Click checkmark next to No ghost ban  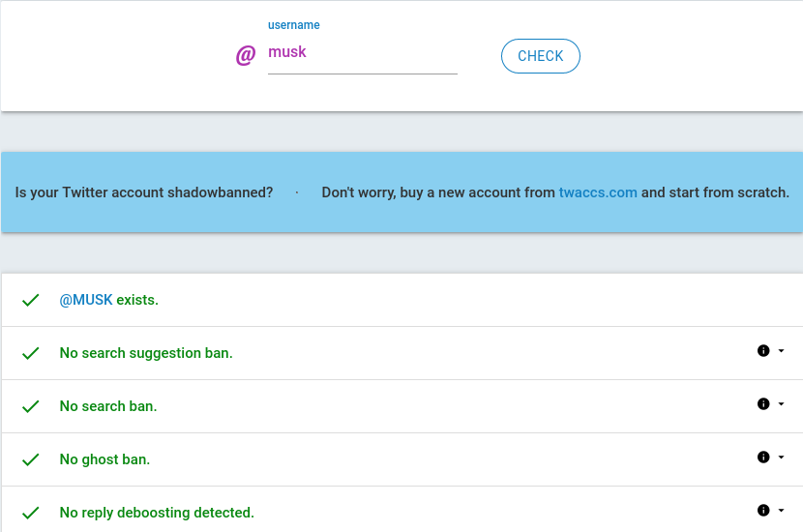pyautogui.click(x=31, y=459)
